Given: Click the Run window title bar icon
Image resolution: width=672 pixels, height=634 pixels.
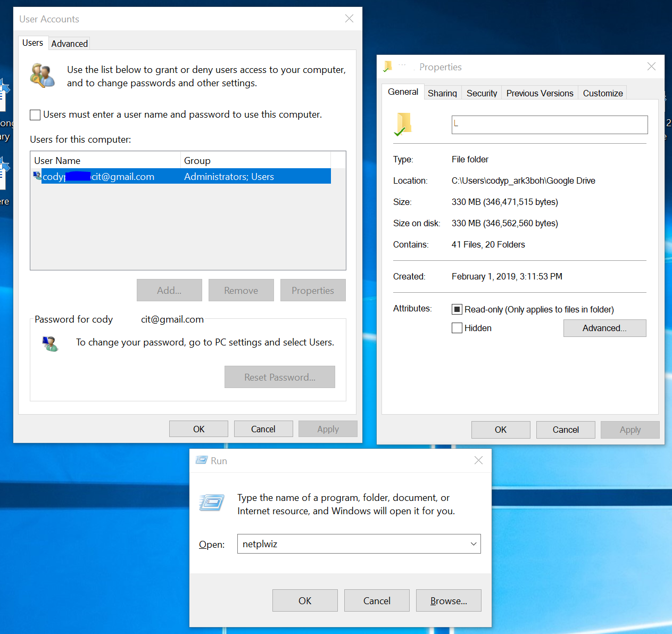Looking at the screenshot, I should point(201,460).
